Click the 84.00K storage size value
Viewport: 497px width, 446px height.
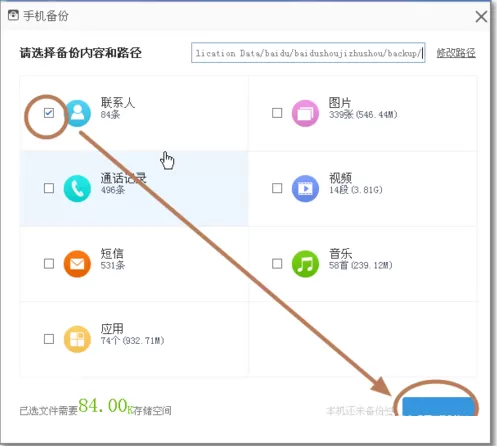click(106, 406)
